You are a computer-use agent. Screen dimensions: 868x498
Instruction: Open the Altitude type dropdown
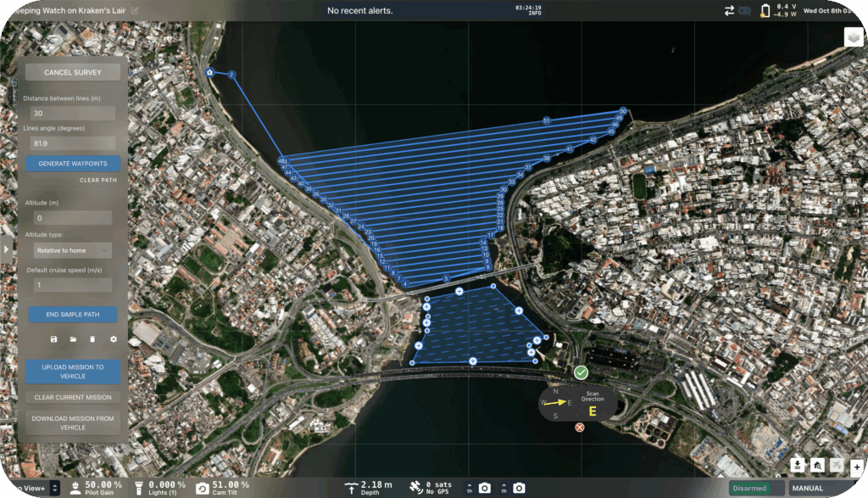(x=72, y=250)
